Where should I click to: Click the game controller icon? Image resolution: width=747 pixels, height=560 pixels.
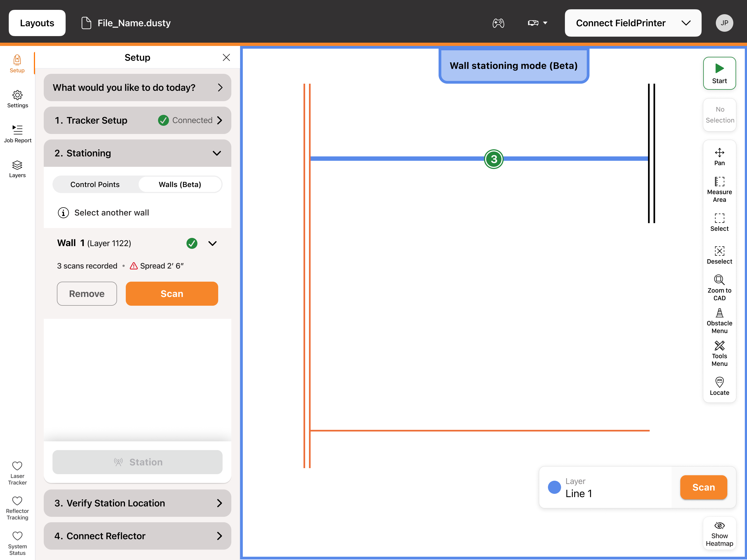(x=498, y=23)
